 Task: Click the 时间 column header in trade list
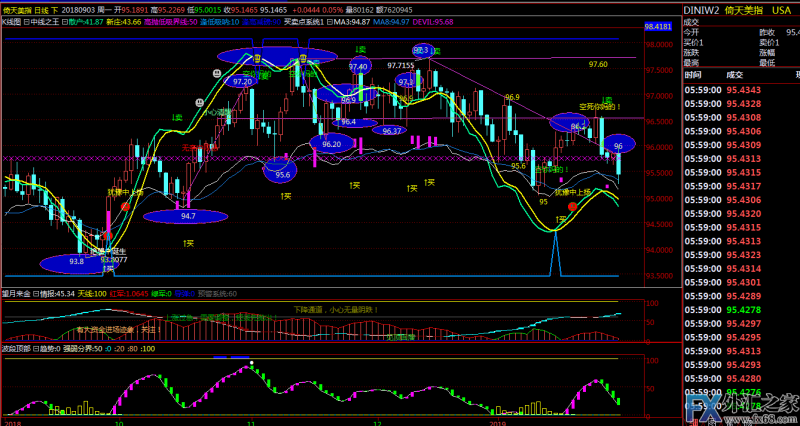pos(693,75)
